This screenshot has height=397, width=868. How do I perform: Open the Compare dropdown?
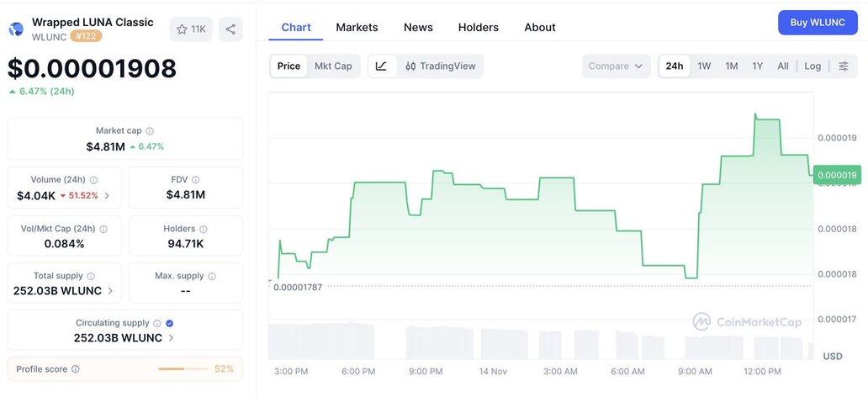coord(616,66)
